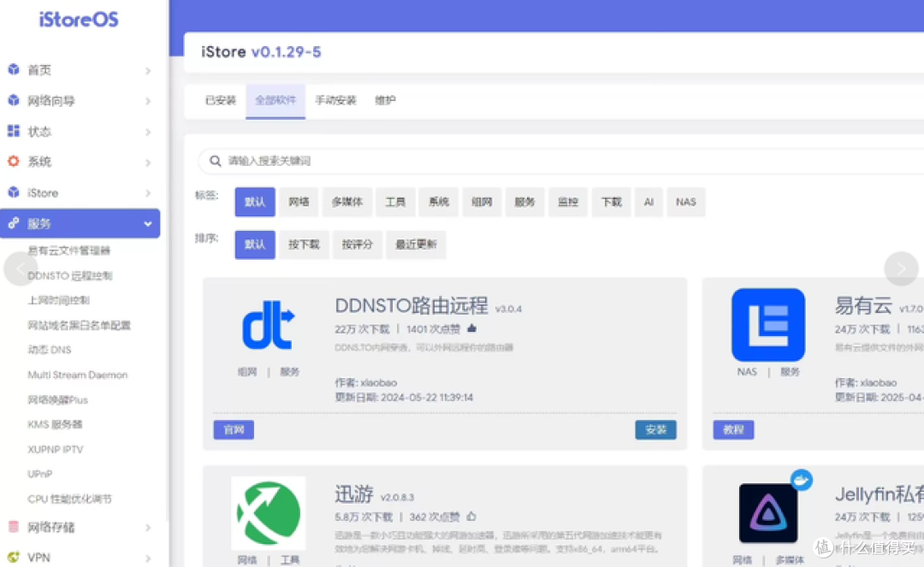Expand the 状态 menu chevron
Screen dimensions: 924x567
point(148,132)
